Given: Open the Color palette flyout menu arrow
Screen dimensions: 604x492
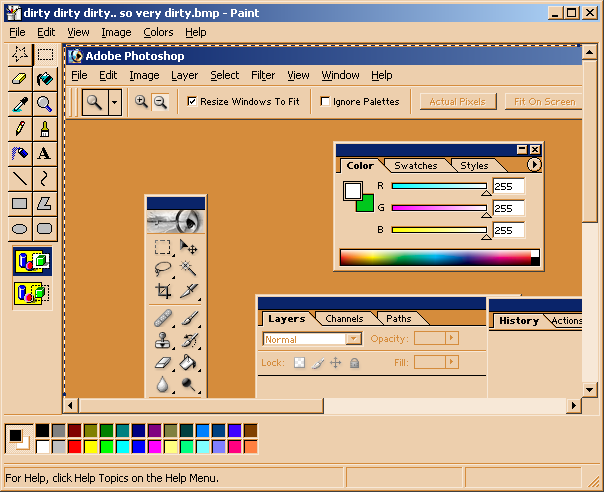Looking at the screenshot, I should (x=534, y=165).
